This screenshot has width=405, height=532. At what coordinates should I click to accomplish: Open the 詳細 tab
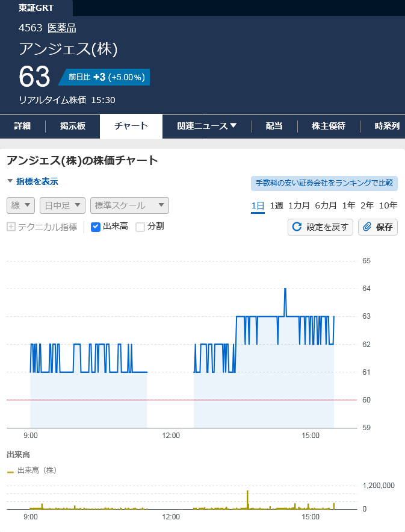(x=22, y=126)
